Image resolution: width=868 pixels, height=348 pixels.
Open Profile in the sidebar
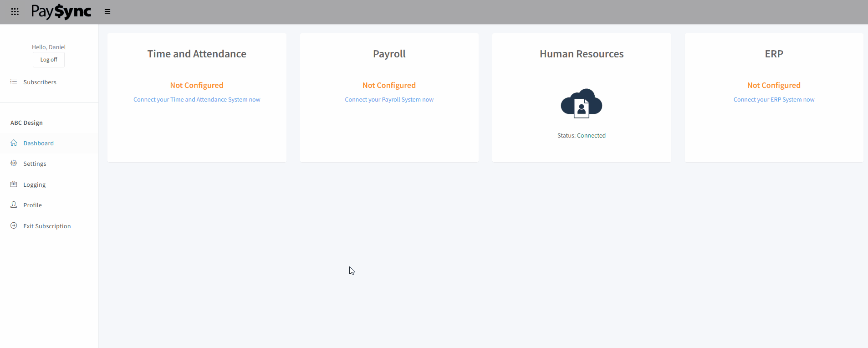coord(32,205)
